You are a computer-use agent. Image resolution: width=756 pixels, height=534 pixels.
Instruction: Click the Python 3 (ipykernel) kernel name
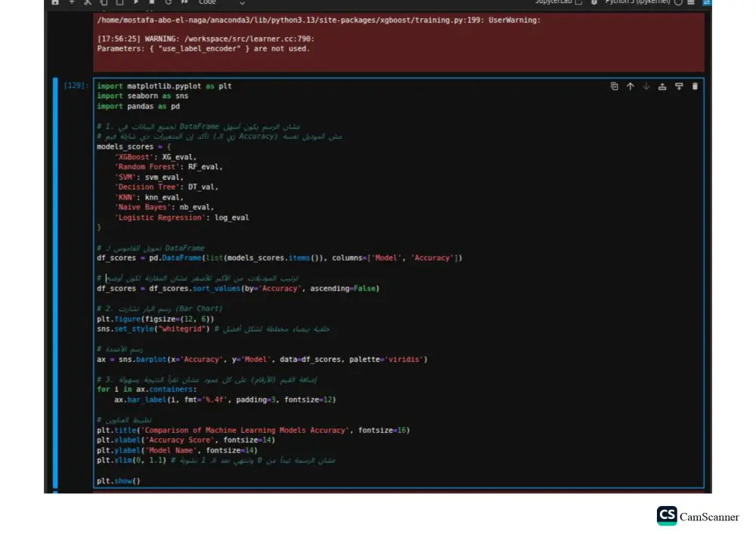[x=637, y=2]
